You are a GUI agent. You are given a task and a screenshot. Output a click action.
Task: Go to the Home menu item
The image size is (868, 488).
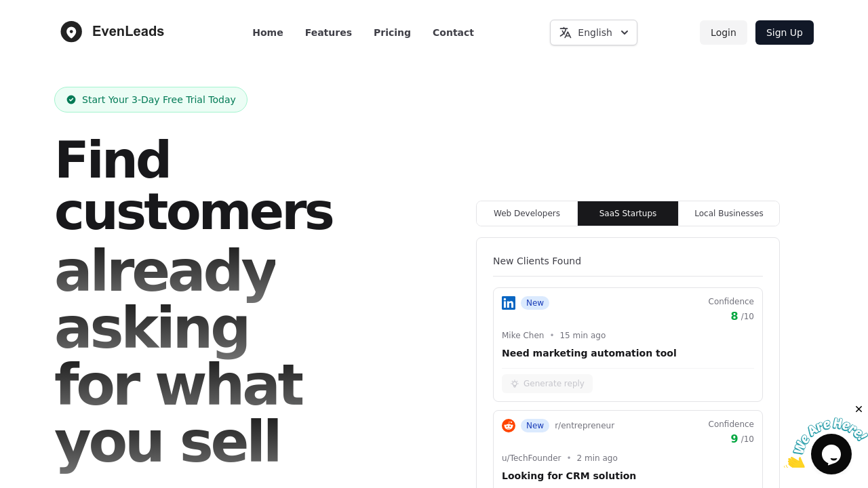(268, 33)
